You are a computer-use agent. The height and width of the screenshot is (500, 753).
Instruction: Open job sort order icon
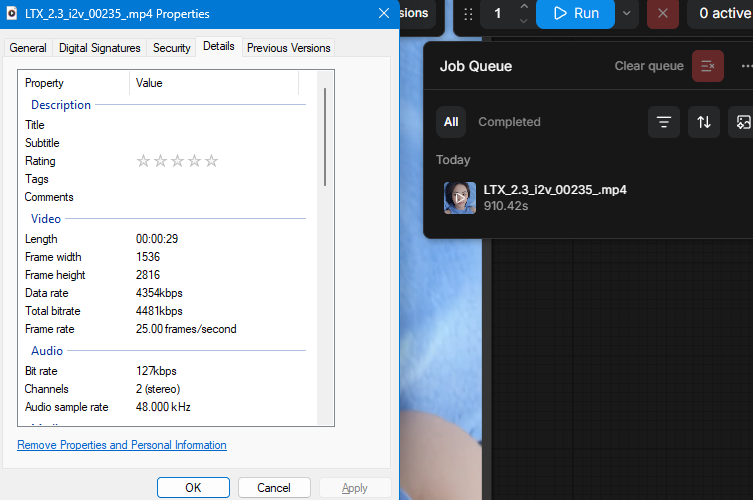704,122
